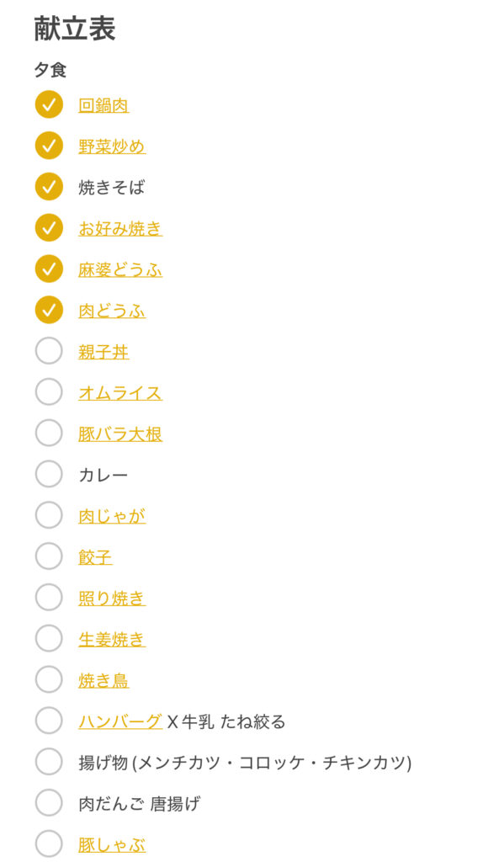The height and width of the screenshot is (862, 504).
Task: Check the 揚げ物 item checkbox
Action: pyautogui.click(x=49, y=761)
